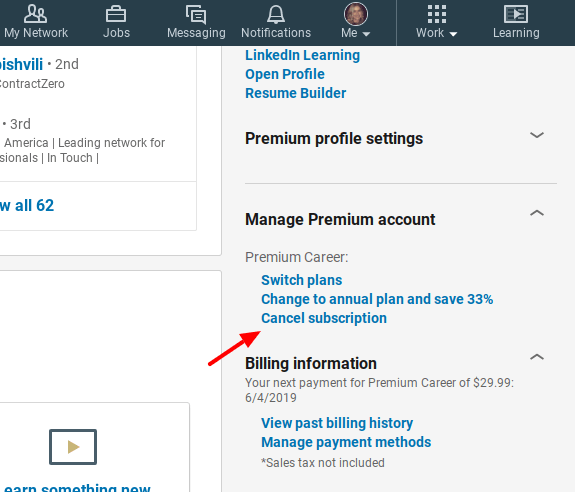Click the Learning menu label
The height and width of the screenshot is (492, 575).
(516, 33)
